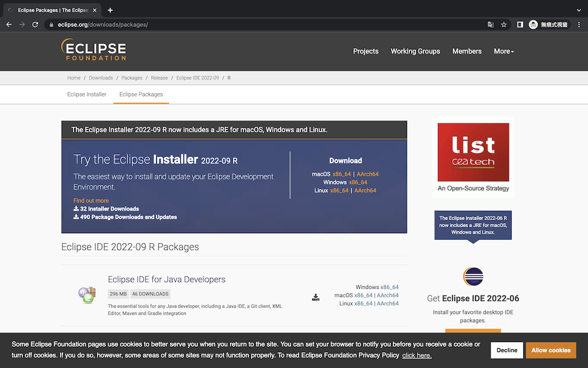588x368 pixels.
Task: Open the list CEA tech advertisement
Action: (x=473, y=157)
